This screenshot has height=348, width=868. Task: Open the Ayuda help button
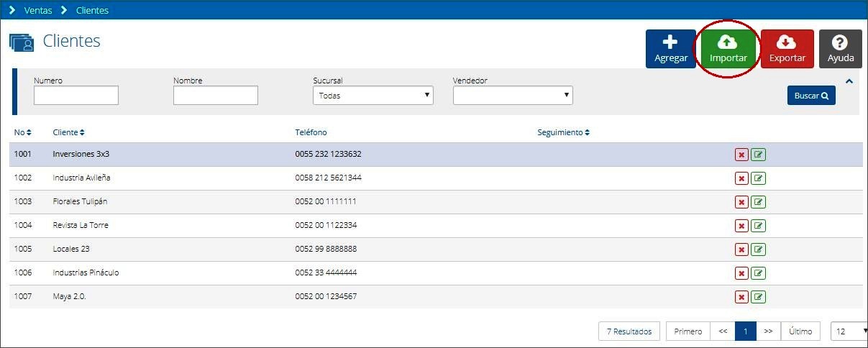840,49
